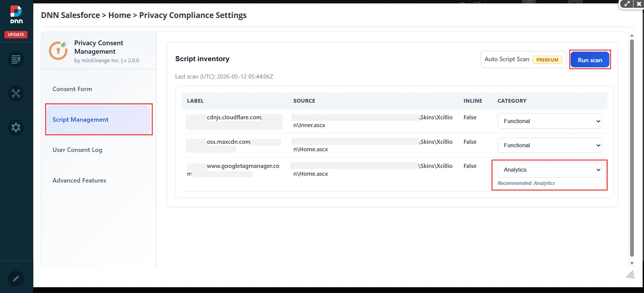Click the False value in googletagmanager row
This screenshot has width=644, height=293.
(x=470, y=166)
